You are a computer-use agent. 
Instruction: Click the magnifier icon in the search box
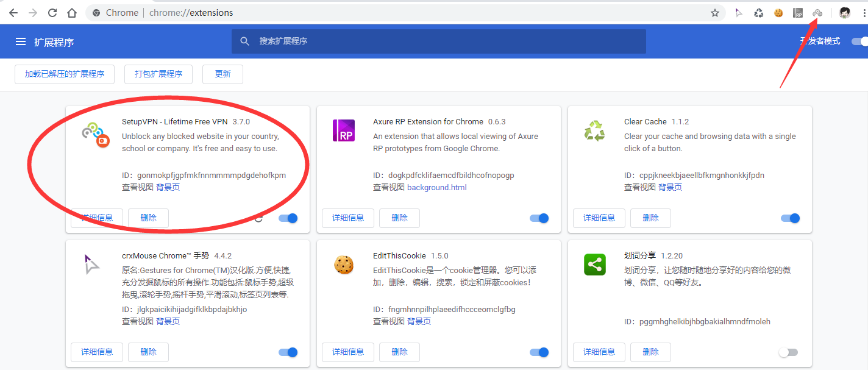[245, 41]
